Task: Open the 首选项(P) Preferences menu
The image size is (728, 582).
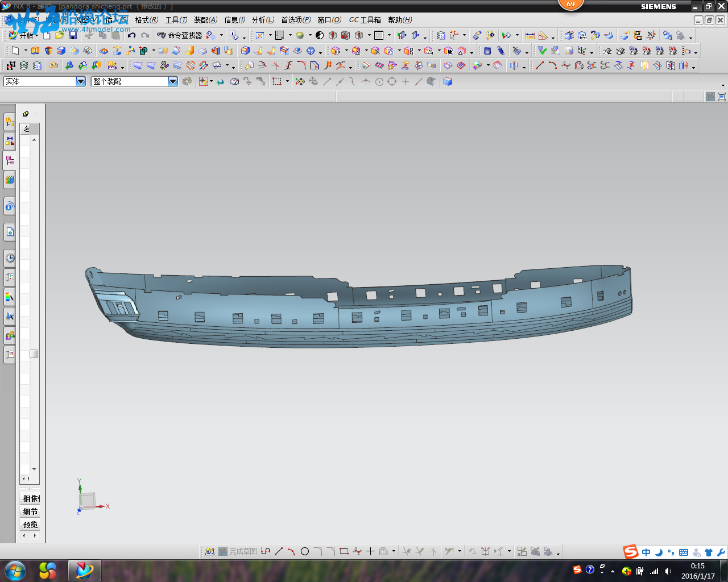Action: pyautogui.click(x=296, y=20)
